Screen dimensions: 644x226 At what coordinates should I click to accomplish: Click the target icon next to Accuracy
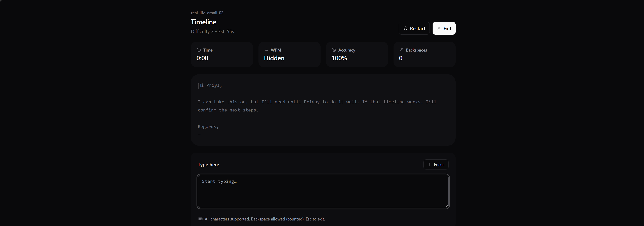[x=334, y=50]
